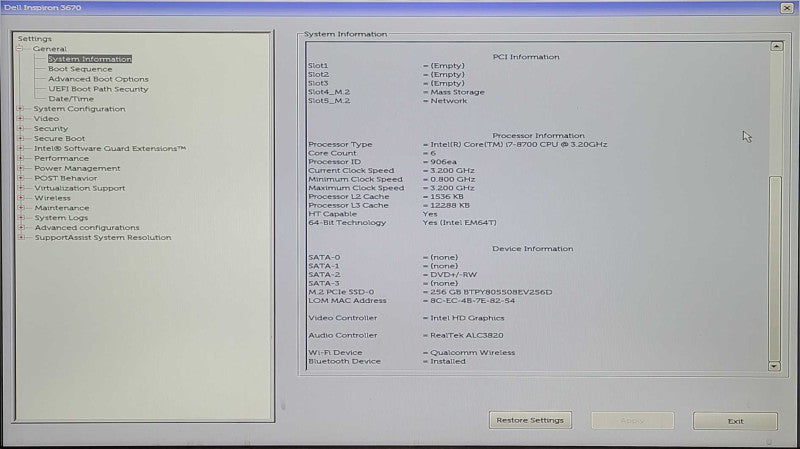Expand the Performance node
The image size is (800, 449).
[20, 158]
